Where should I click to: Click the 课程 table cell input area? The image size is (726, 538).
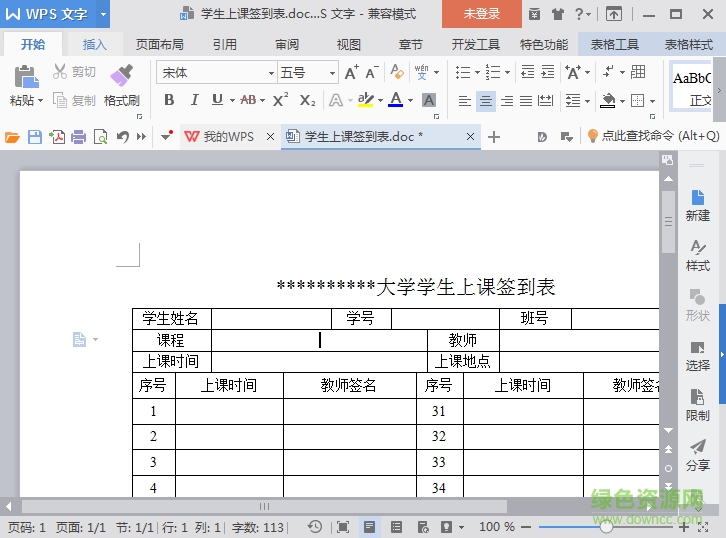click(x=319, y=340)
